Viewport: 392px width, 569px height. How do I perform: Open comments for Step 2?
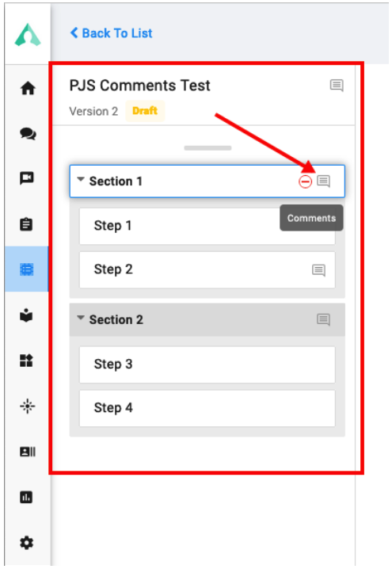pyautogui.click(x=319, y=270)
